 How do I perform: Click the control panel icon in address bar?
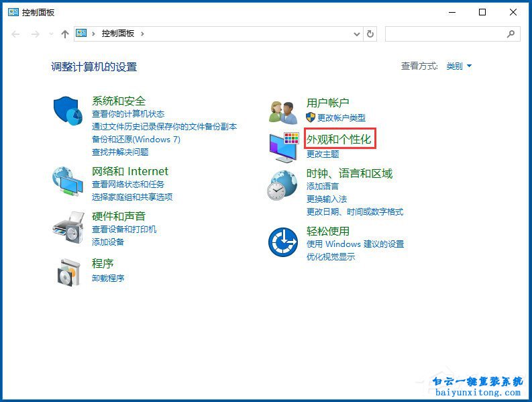pos(81,34)
